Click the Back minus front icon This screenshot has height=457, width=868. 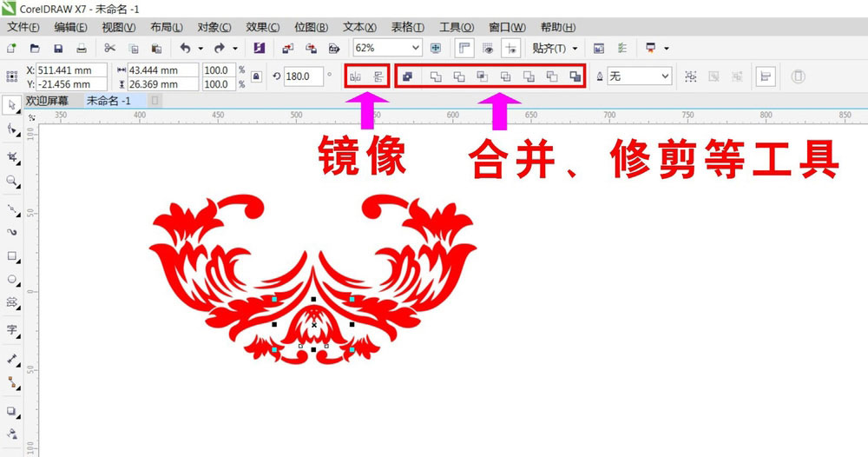tap(552, 76)
